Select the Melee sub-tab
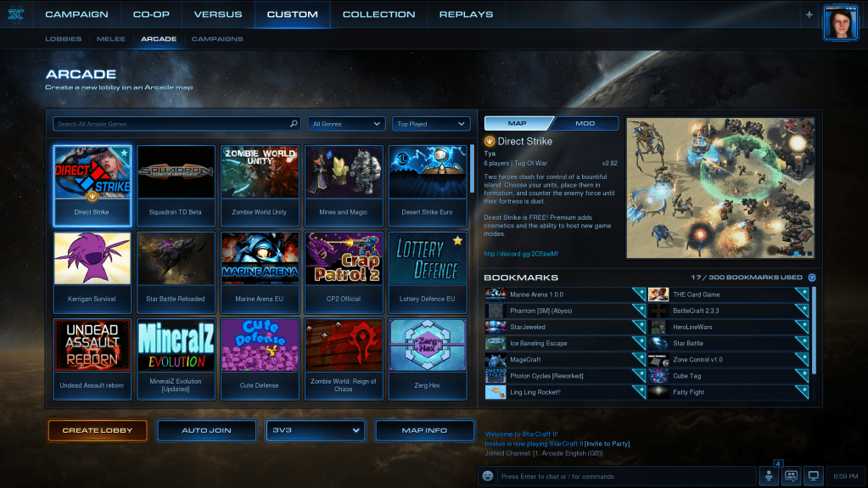Viewport: 868px width, 488px height. pyautogui.click(x=111, y=39)
